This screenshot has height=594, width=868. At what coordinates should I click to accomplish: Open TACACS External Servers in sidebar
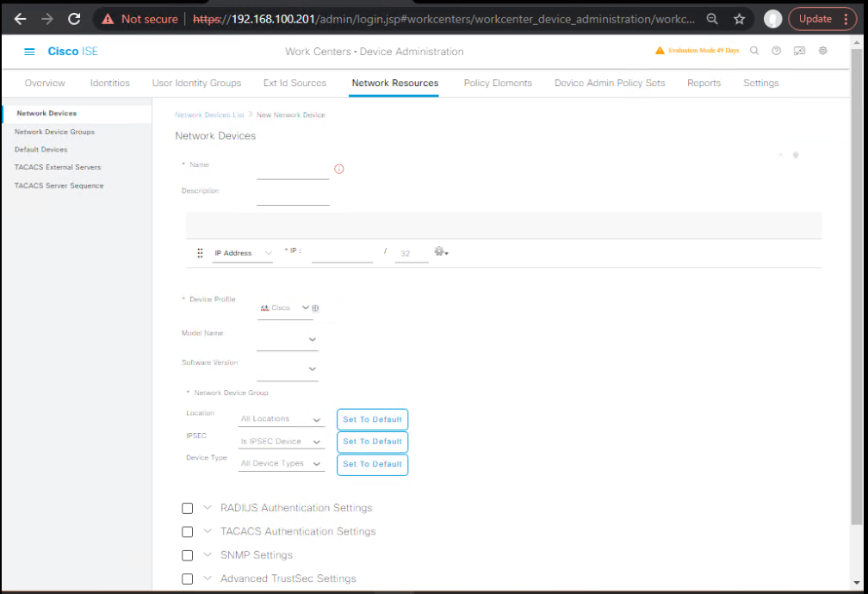tap(58, 167)
